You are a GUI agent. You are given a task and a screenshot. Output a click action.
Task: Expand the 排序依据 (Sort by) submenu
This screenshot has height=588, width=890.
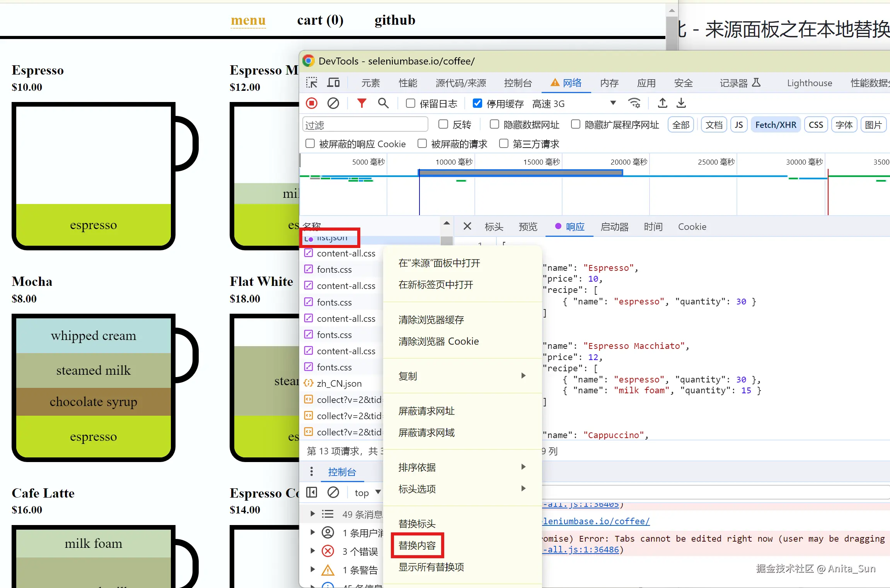pos(462,467)
